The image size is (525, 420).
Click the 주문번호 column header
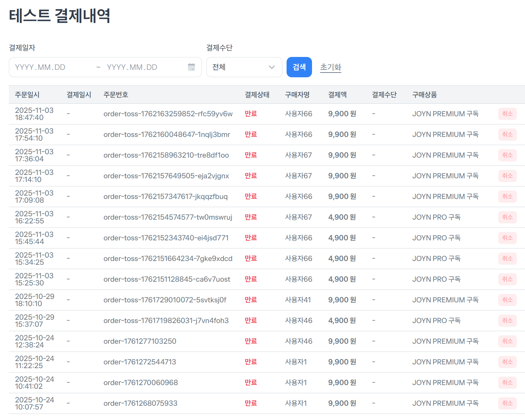pos(116,95)
